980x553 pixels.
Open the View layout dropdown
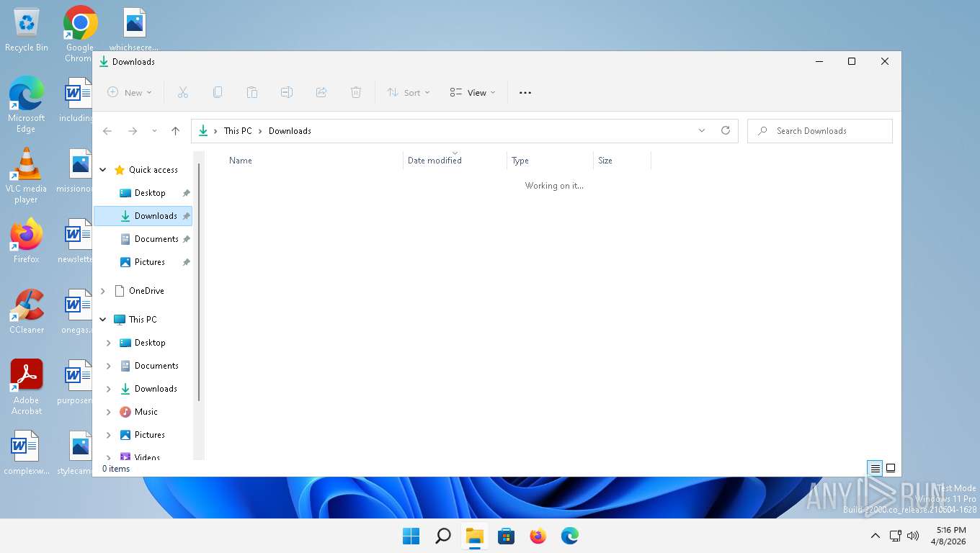[473, 92]
